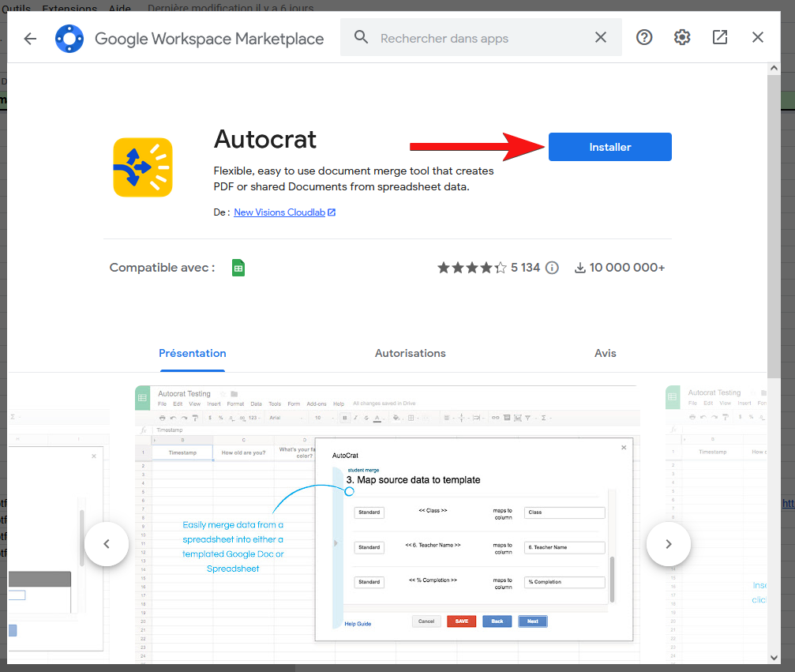Click the dialog scrollbar down arrow
Viewport: 795px width, 672px height.
tap(774, 658)
